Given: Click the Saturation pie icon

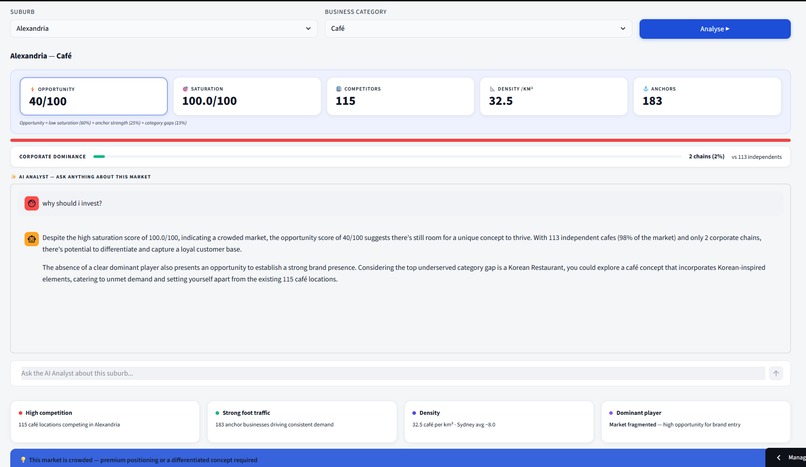Looking at the screenshot, I should pyautogui.click(x=185, y=89).
